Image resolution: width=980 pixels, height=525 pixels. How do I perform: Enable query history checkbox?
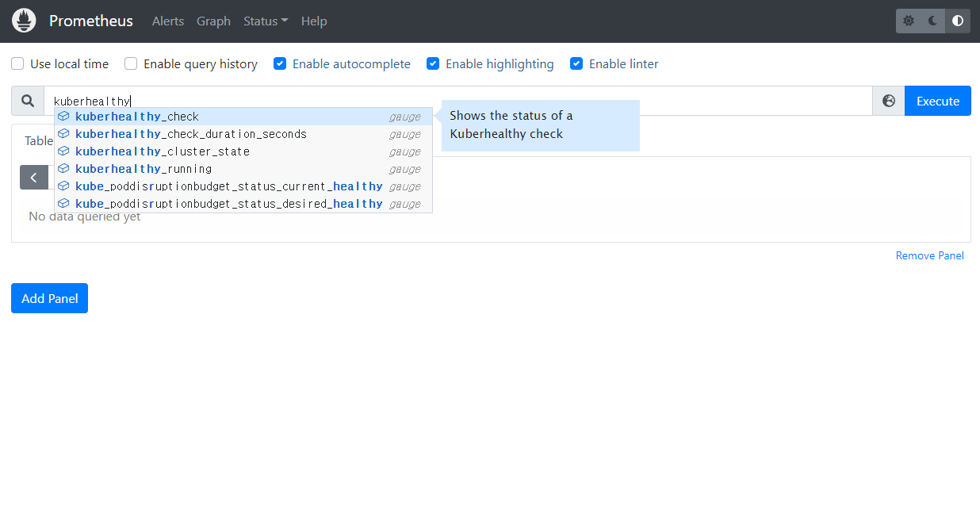131,63
